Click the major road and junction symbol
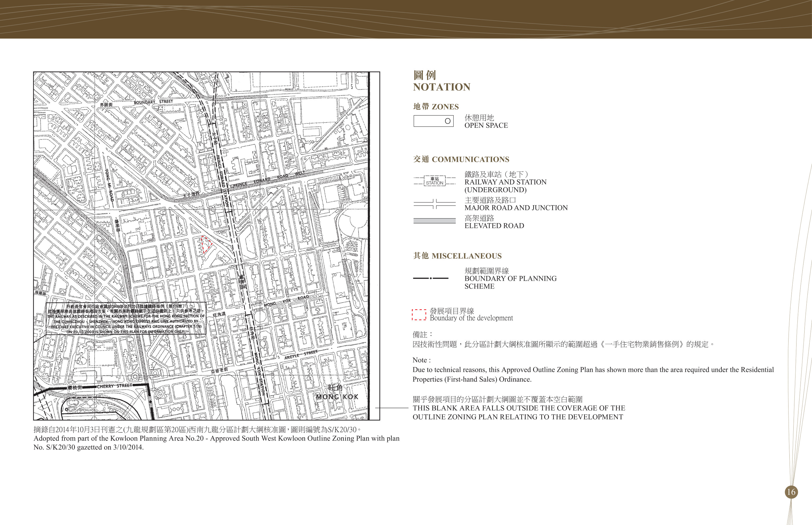This screenshot has height=525, width=812. point(435,204)
